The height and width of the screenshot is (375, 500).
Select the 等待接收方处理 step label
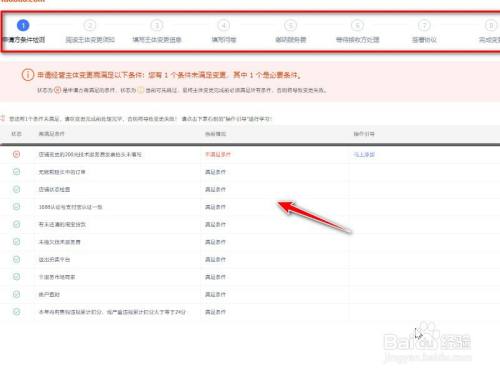pyautogui.click(x=357, y=40)
